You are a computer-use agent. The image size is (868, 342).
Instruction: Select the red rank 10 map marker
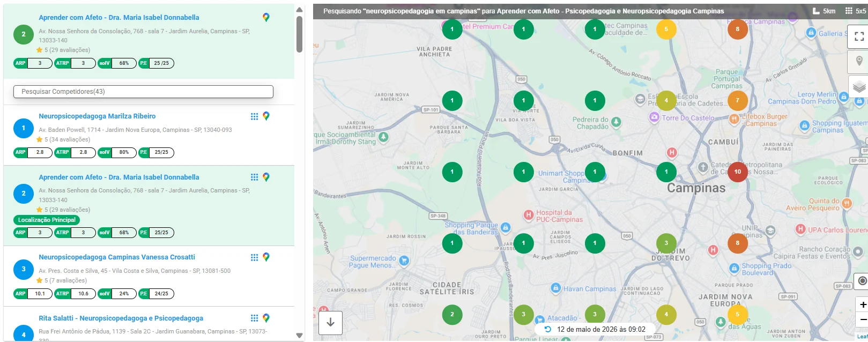pyautogui.click(x=737, y=172)
